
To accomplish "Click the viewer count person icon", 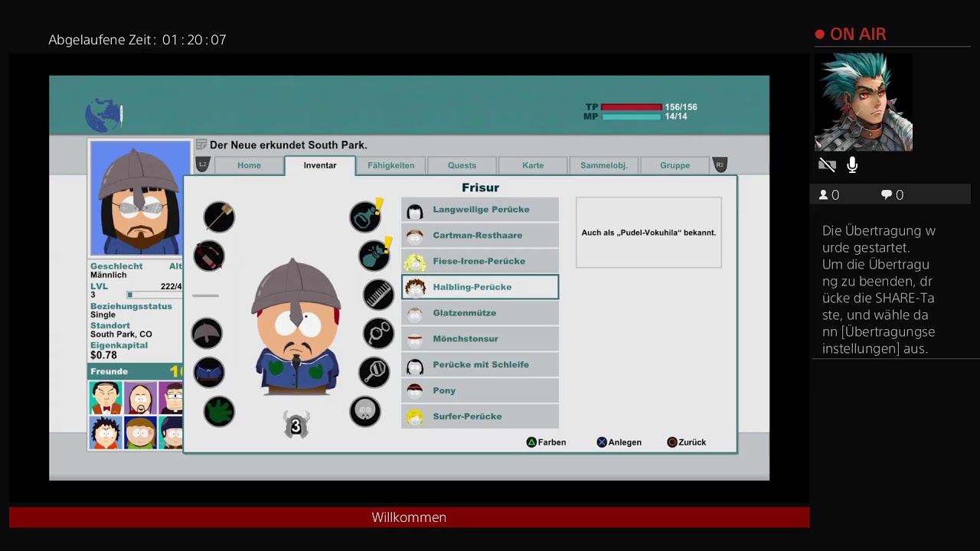I will [x=824, y=195].
